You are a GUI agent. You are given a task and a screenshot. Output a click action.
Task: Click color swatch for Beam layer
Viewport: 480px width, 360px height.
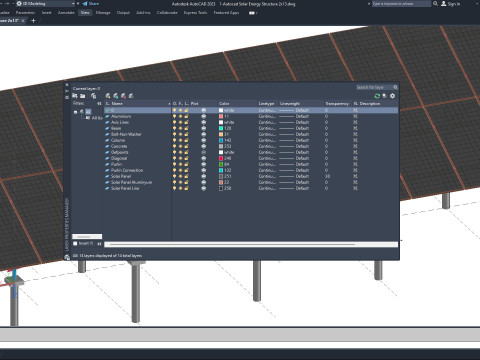pyautogui.click(x=221, y=128)
